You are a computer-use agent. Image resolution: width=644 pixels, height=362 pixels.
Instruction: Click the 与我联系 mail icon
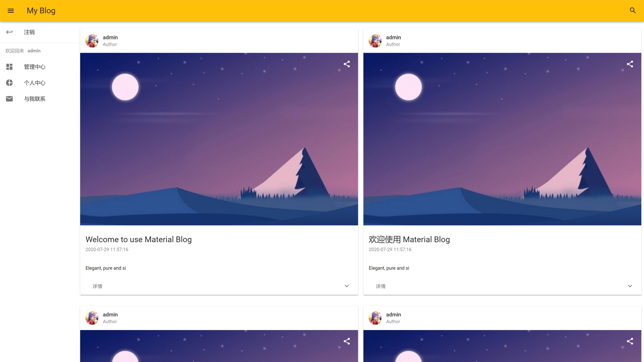pos(9,99)
